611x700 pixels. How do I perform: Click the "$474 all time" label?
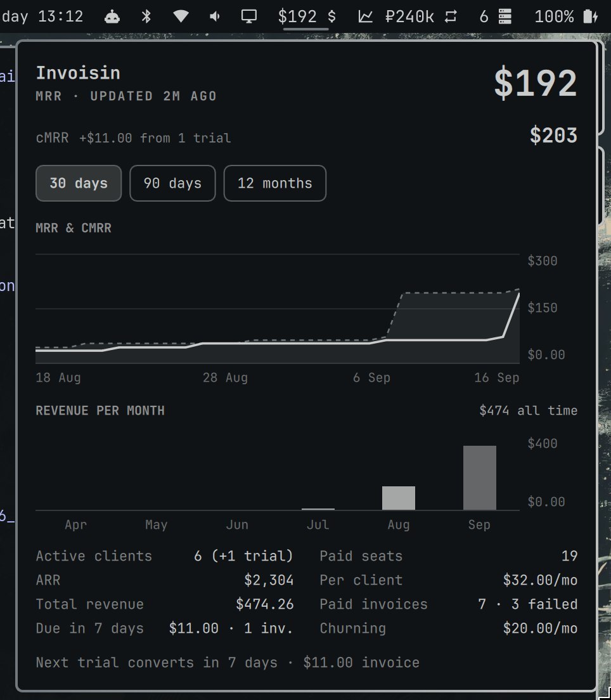(529, 411)
